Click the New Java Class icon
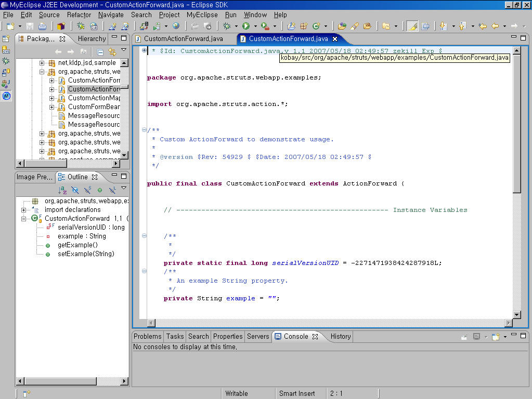Viewport: 532px width, 399px height. point(317,26)
